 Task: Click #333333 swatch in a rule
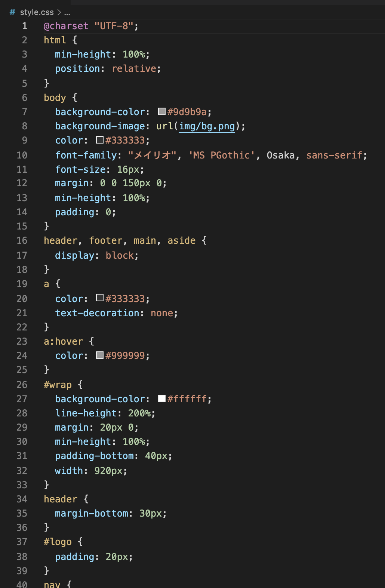click(x=100, y=298)
